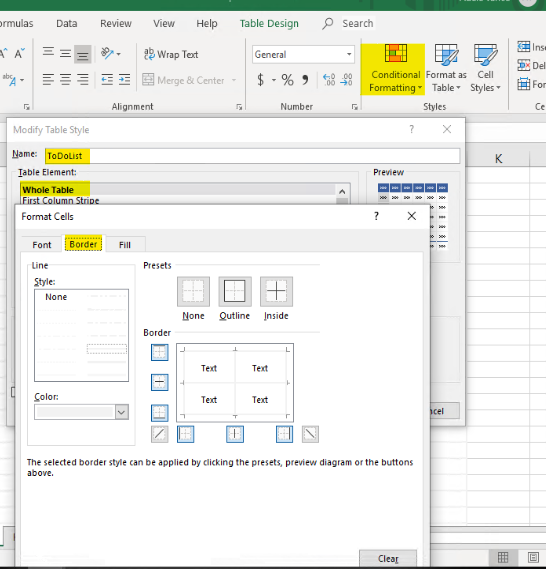Image resolution: width=546 pixels, height=569 pixels.
Task: Toggle diagonal down border button
Action: pyautogui.click(x=310, y=434)
